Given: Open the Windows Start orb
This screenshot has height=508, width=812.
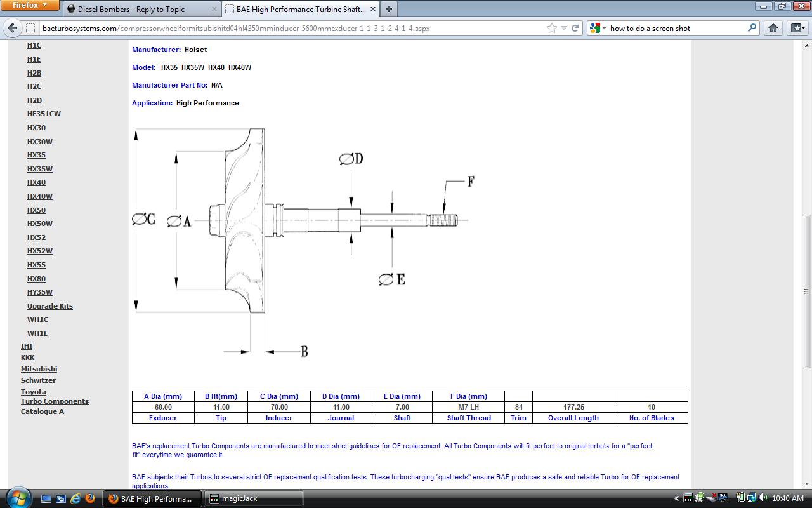Looking at the screenshot, I should (x=18, y=497).
